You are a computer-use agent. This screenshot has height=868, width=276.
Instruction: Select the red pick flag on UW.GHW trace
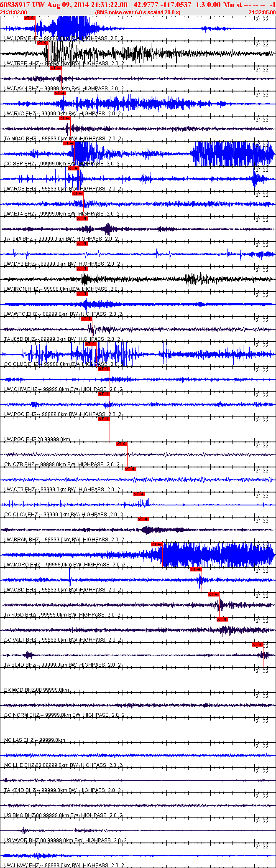click(x=104, y=369)
